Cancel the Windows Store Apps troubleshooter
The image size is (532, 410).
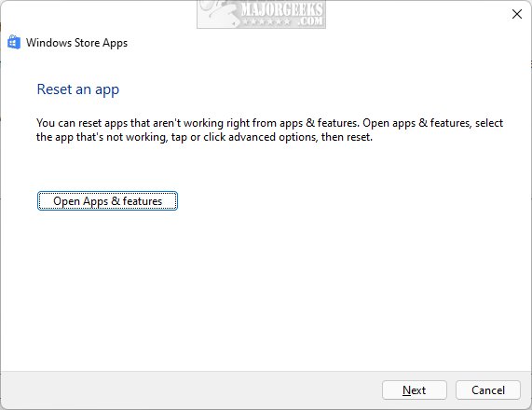click(x=488, y=390)
